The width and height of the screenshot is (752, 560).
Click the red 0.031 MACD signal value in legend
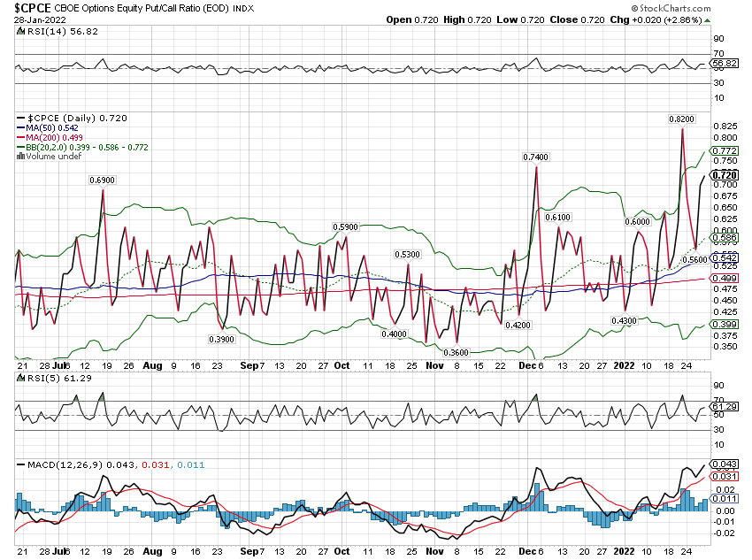pyautogui.click(x=156, y=464)
